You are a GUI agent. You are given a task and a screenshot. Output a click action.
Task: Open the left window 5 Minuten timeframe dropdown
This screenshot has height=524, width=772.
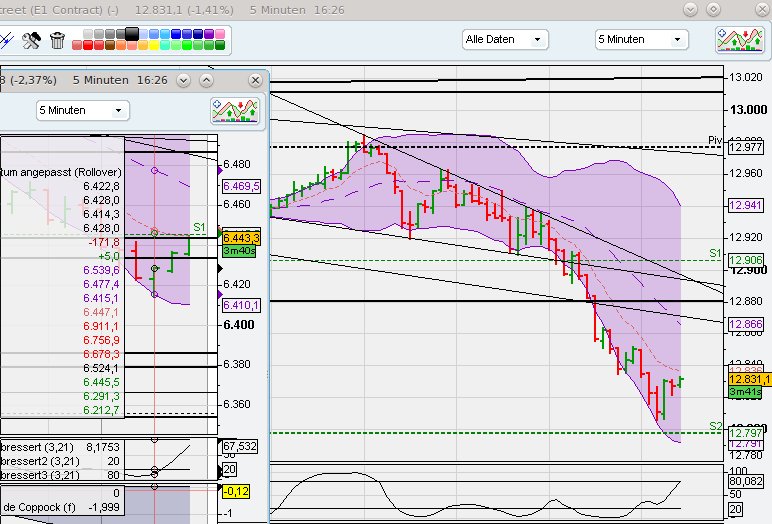pos(83,110)
